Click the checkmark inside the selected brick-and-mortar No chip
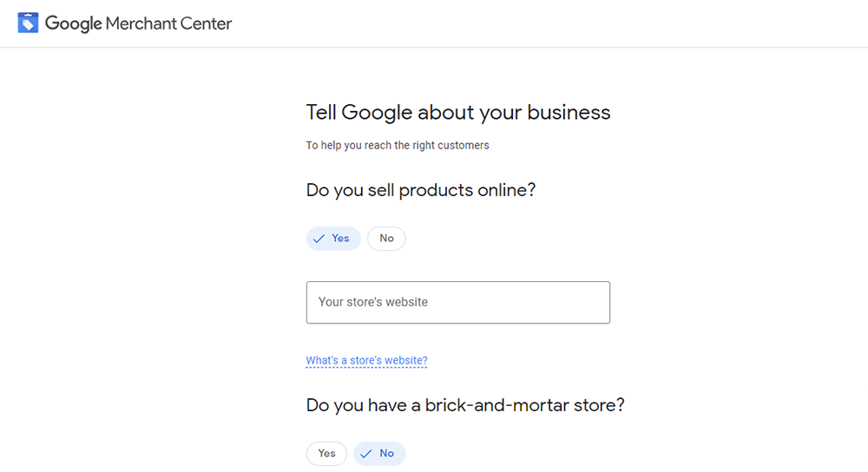This screenshot has width=868, height=472. (366, 454)
